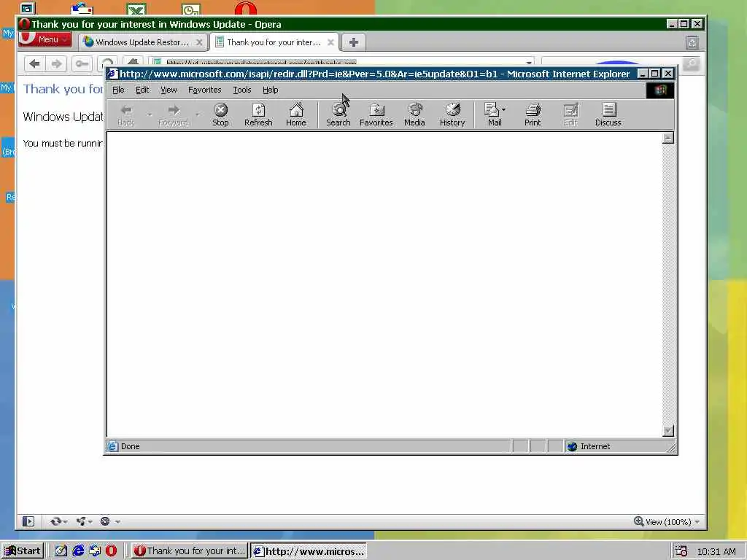The width and height of the screenshot is (747, 560).
Task: Launch Internet Explorer from quick launch
Action: pyautogui.click(x=78, y=551)
